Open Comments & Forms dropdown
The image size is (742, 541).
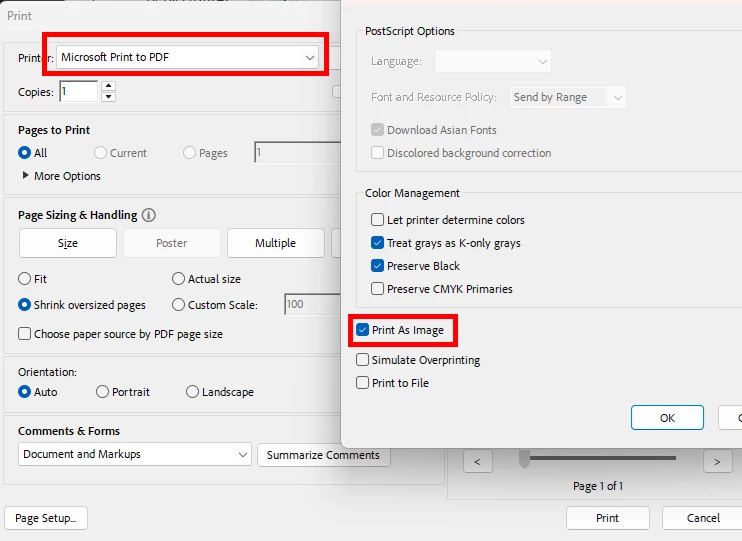point(134,454)
